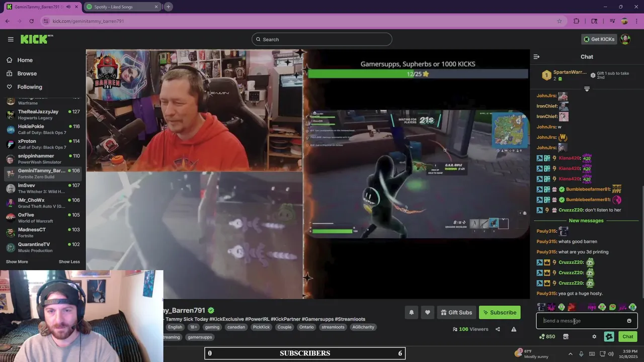Open MadnessCT channel in sidebar

(x=43, y=233)
